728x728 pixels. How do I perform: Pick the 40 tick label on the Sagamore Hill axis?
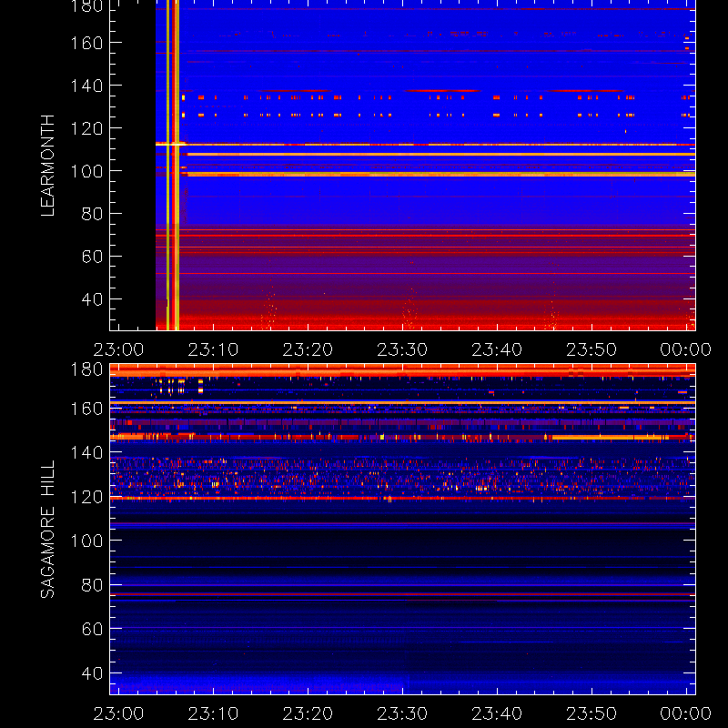[x=92, y=672]
